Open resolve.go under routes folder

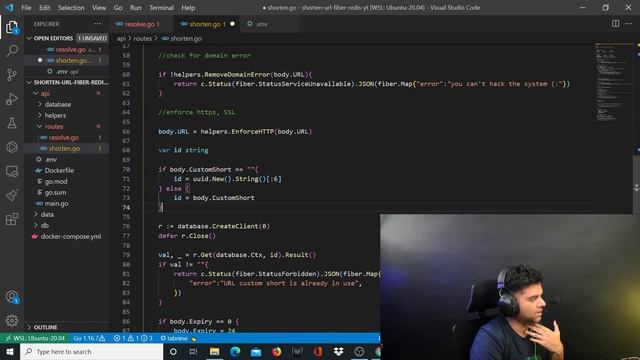point(67,138)
